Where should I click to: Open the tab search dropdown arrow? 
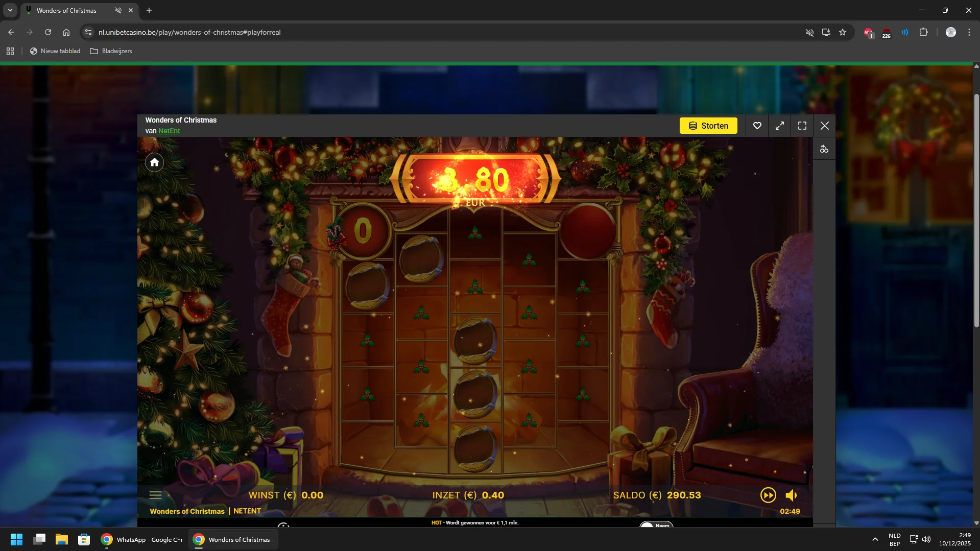[x=10, y=10]
